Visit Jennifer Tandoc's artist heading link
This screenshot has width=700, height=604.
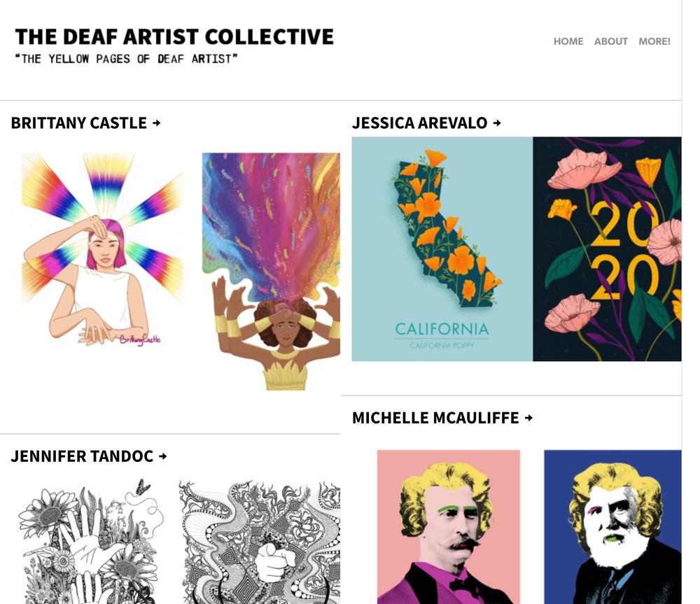pyautogui.click(x=83, y=456)
